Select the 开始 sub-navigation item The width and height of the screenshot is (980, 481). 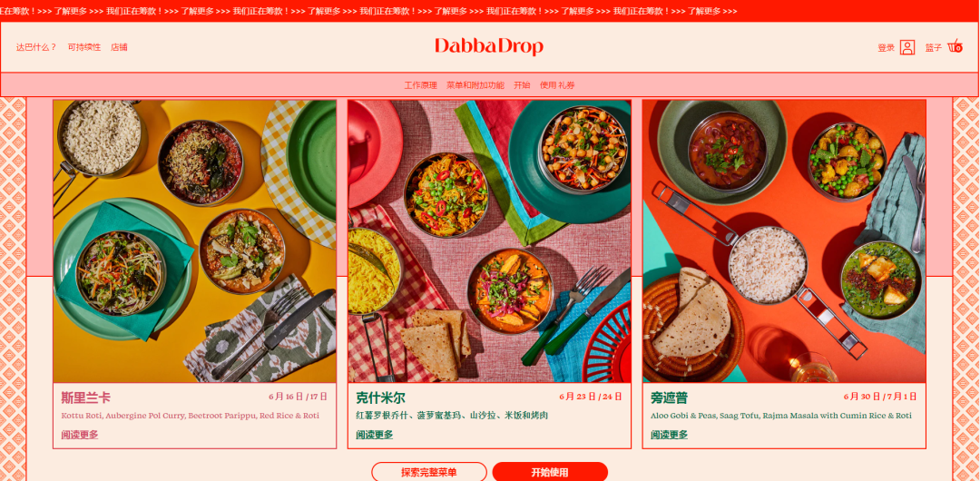pyautogui.click(x=522, y=85)
